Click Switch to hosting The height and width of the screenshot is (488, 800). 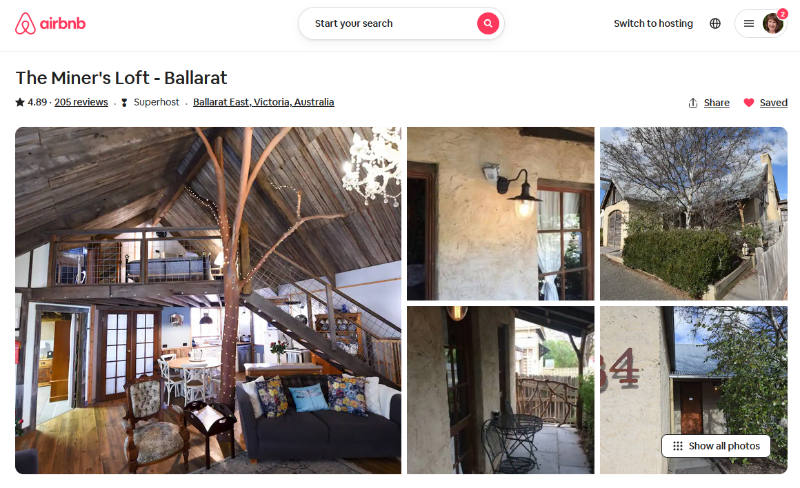coord(653,23)
